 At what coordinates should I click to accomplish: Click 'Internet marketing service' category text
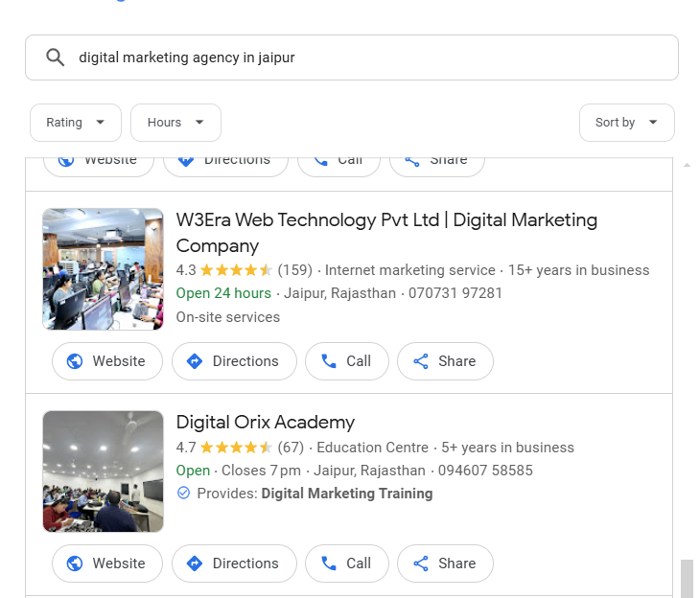point(409,270)
